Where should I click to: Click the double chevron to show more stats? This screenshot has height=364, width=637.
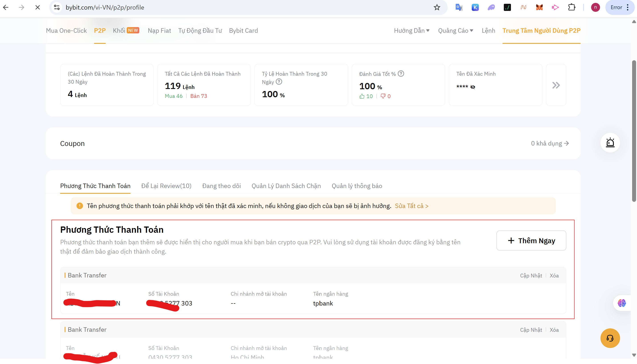[x=556, y=85]
